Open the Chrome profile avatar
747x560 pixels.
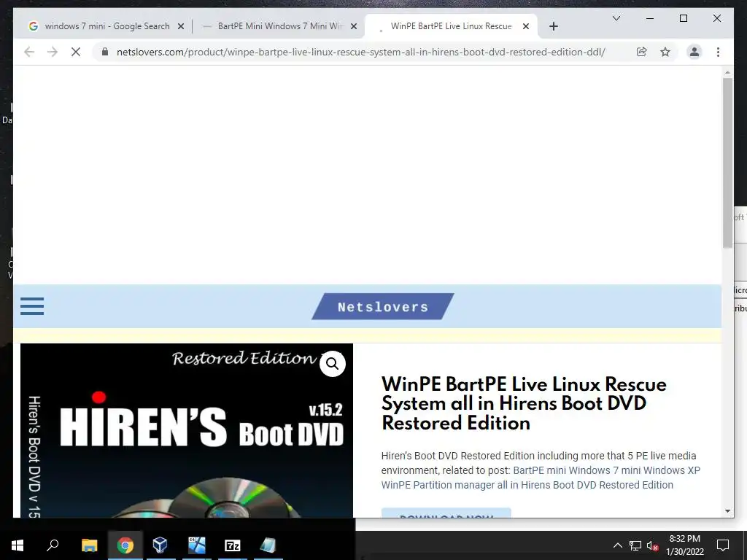694,52
